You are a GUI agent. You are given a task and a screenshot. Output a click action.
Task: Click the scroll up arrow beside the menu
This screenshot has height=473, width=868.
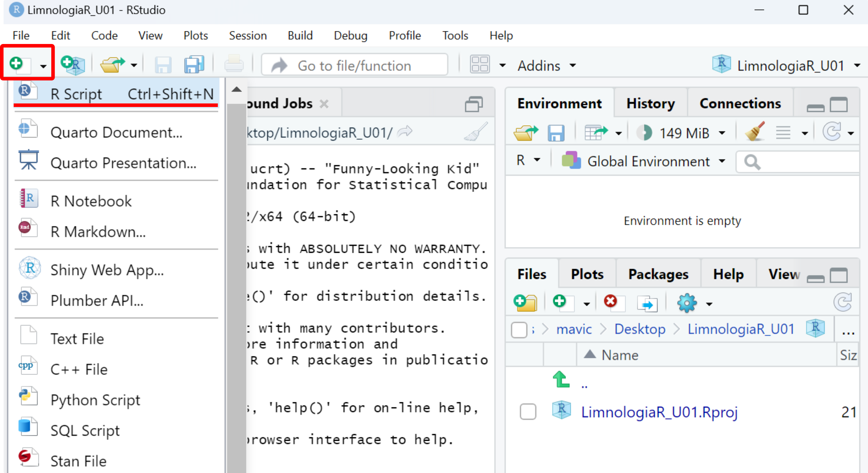(x=237, y=89)
